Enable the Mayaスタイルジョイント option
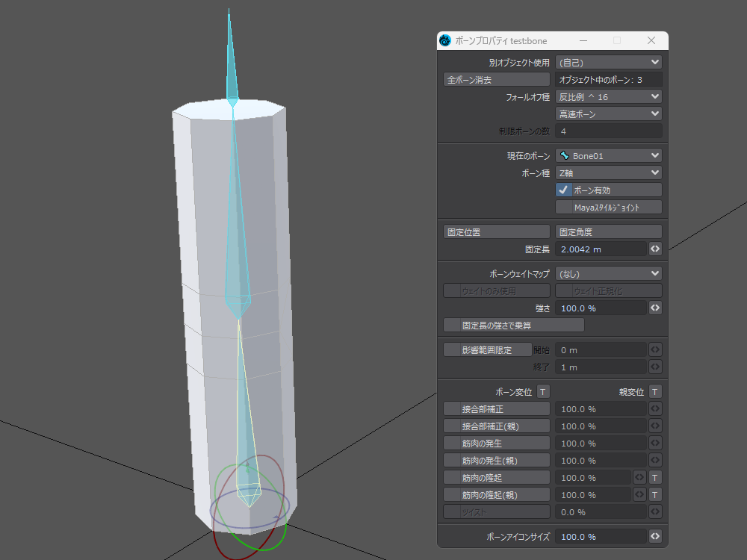This screenshot has width=747, height=560. pos(564,208)
